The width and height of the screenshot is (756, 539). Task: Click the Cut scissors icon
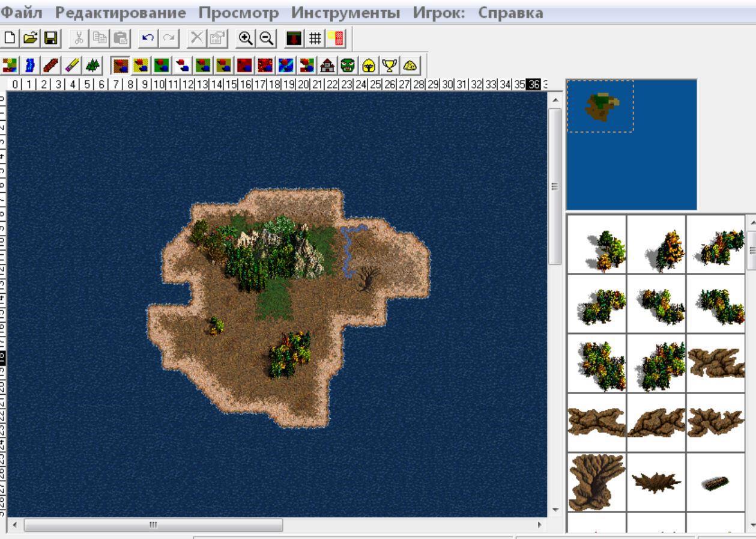(79, 38)
